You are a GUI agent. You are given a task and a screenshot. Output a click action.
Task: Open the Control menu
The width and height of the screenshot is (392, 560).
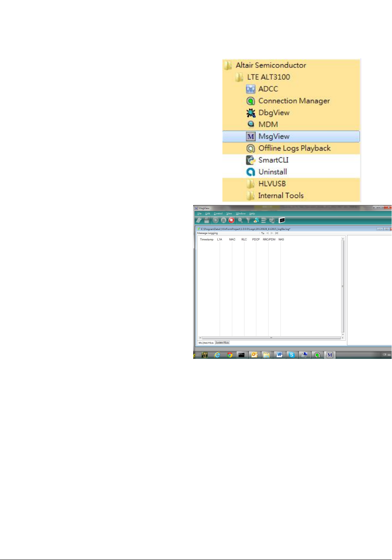point(218,214)
